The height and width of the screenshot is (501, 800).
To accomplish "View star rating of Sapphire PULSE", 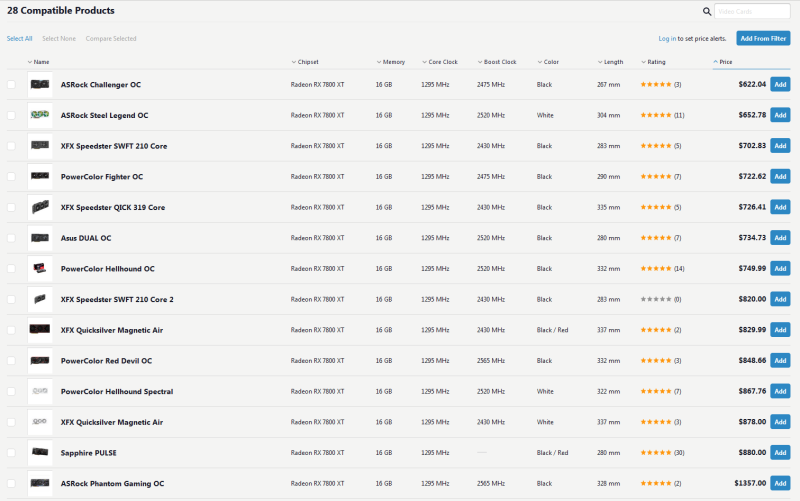I will tap(656, 453).
